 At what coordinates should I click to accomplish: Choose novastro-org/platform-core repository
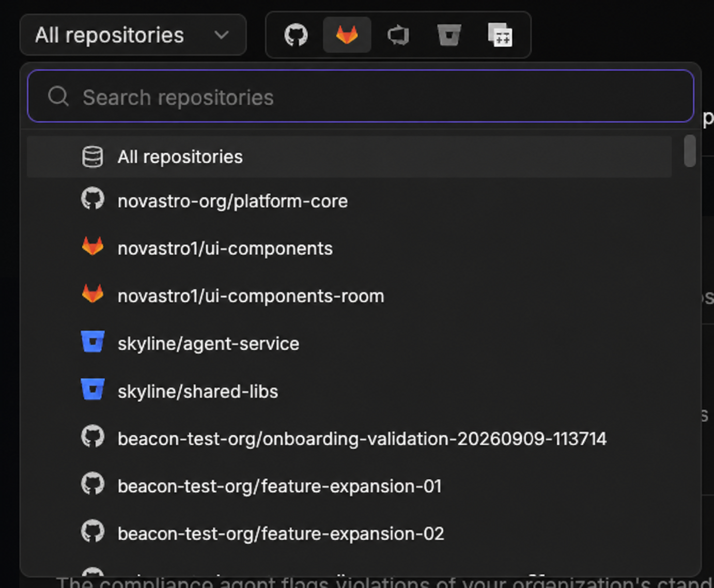(349, 201)
